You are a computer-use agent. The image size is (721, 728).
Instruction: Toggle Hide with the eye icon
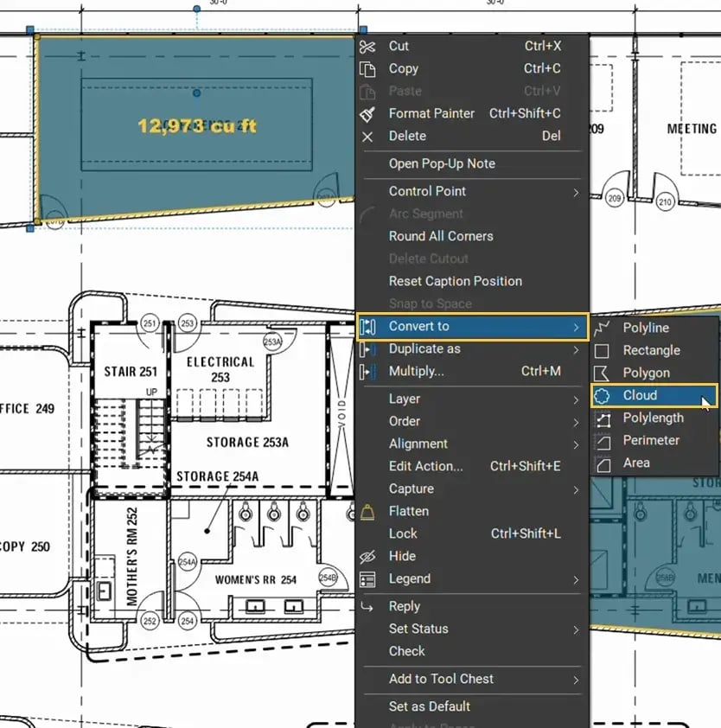(x=367, y=556)
